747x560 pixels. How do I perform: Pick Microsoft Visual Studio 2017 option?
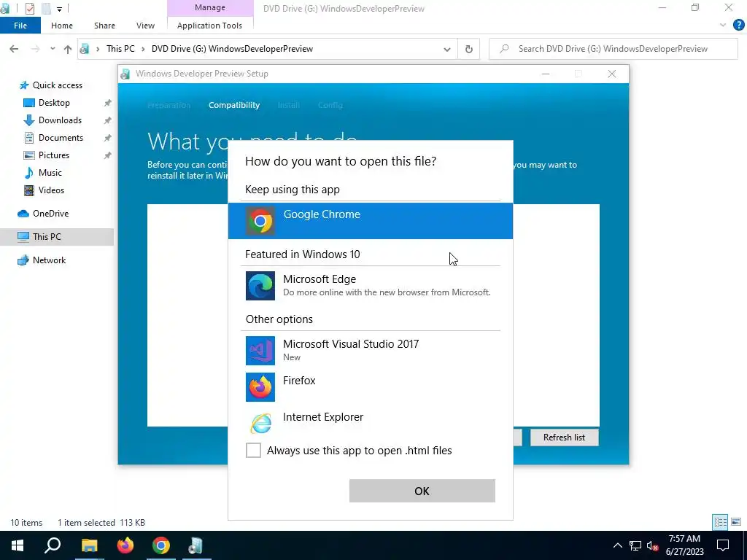click(x=370, y=350)
